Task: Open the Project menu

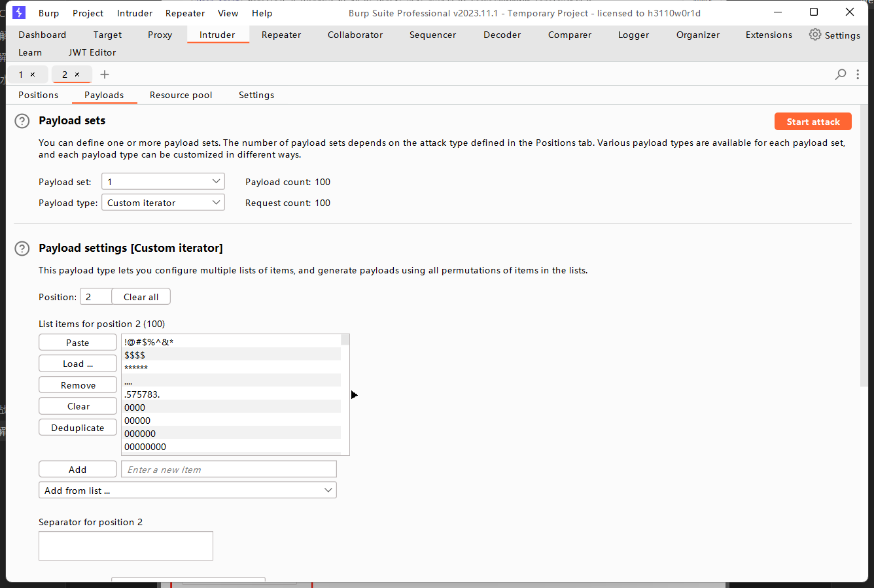Action: click(88, 13)
